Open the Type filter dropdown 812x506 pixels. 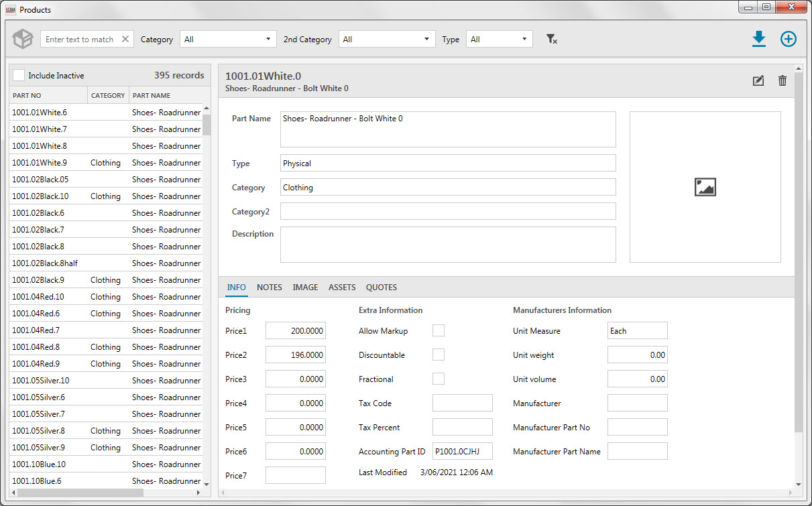(499, 39)
